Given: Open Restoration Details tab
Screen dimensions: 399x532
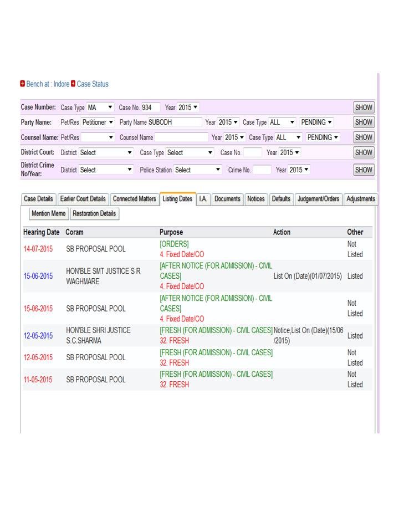Looking at the screenshot, I should pyautogui.click(x=94, y=213).
